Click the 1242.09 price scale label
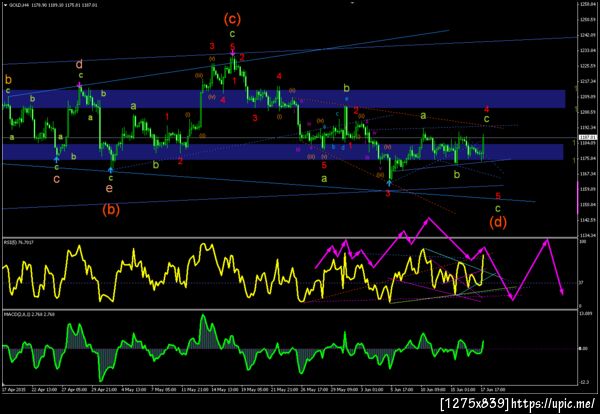This screenshot has height=414, width=600. point(587,35)
